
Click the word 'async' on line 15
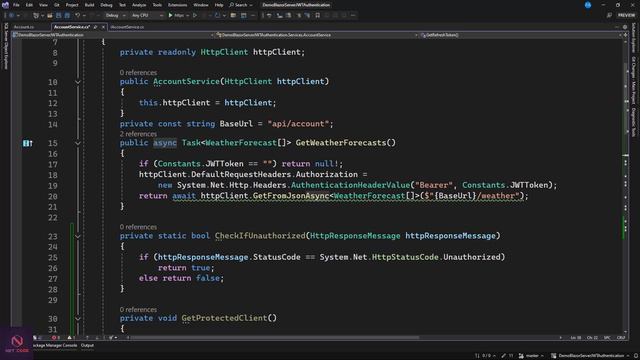tap(165, 143)
